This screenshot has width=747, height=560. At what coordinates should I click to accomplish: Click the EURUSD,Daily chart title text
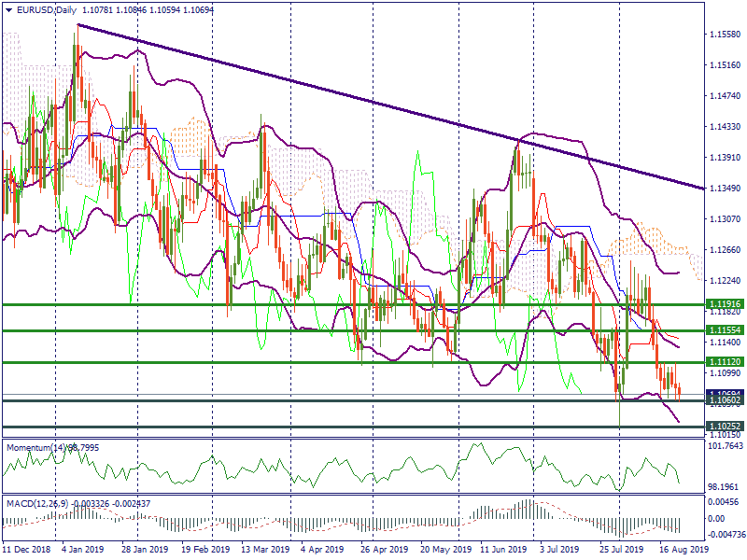pos(47,9)
